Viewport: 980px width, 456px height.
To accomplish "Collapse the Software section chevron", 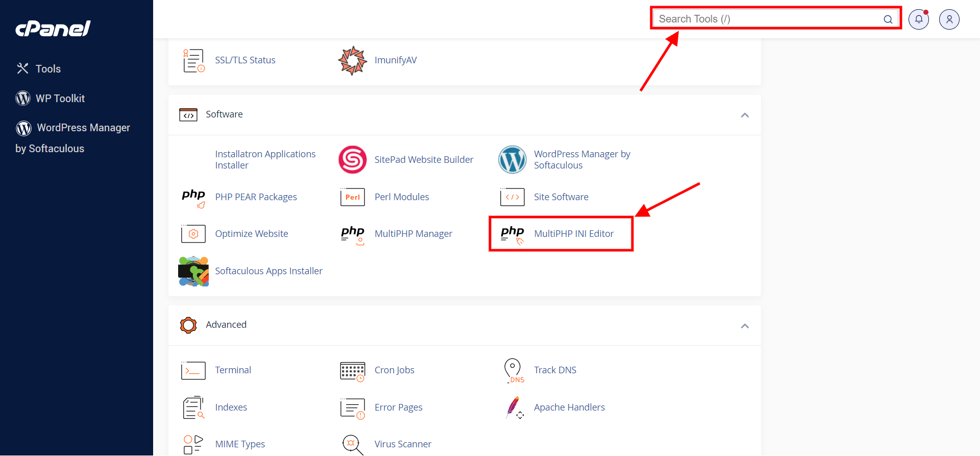I will click(745, 115).
